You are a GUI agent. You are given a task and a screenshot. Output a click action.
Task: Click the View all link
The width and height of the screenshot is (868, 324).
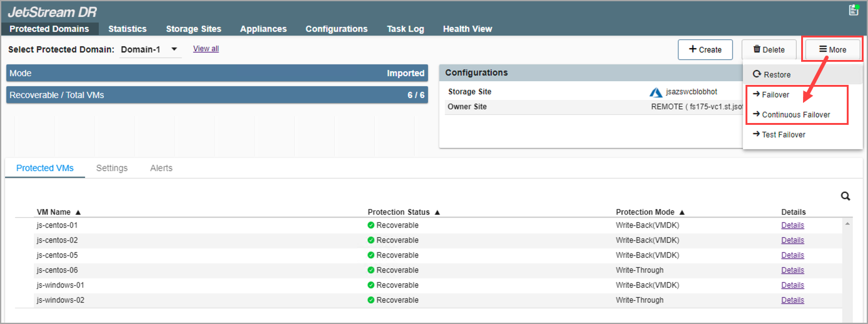pyautogui.click(x=206, y=49)
